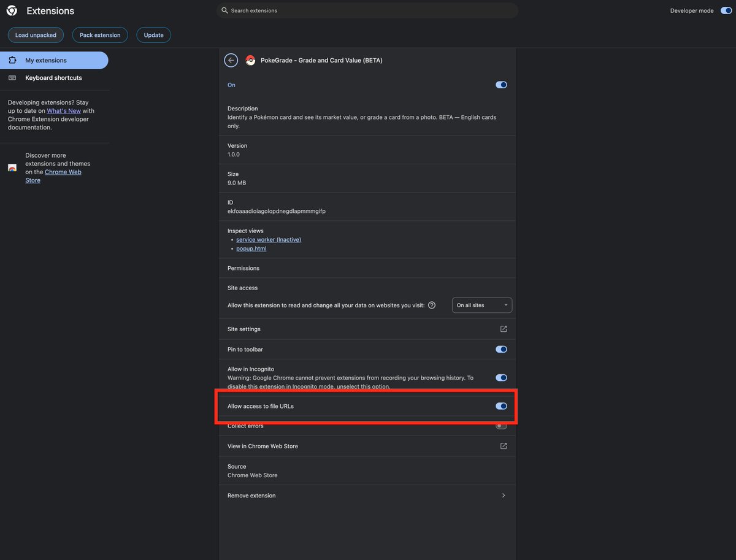The height and width of the screenshot is (560, 736).
Task: Enable Collect errors toggle
Action: [x=502, y=426]
